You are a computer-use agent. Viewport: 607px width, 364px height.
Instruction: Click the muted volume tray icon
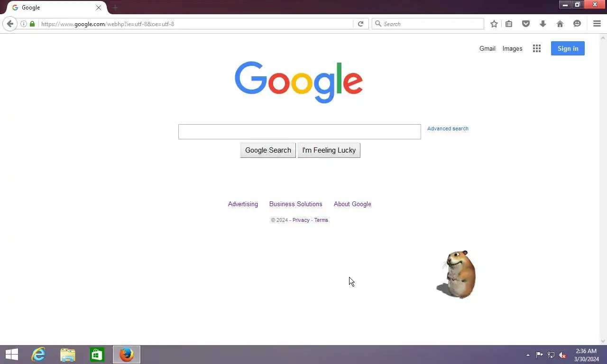point(562,355)
